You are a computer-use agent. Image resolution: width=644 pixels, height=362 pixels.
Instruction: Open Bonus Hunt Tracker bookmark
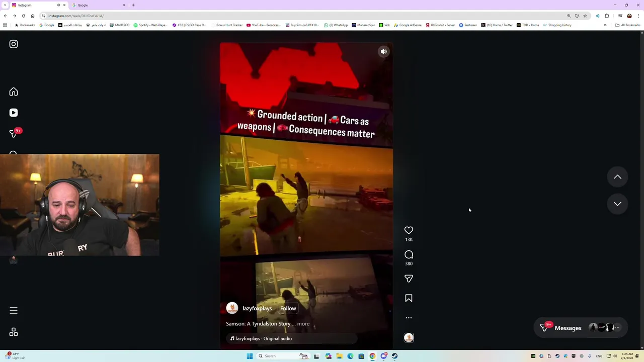227,25
